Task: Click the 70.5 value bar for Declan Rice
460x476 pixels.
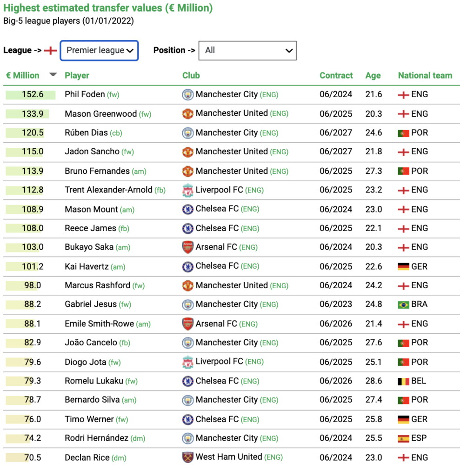Action: [x=17, y=457]
